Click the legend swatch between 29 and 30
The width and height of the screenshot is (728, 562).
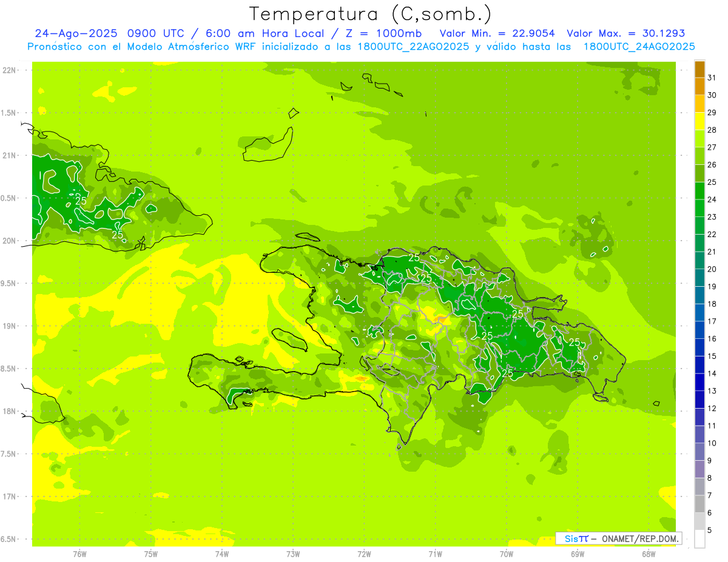tap(699, 104)
